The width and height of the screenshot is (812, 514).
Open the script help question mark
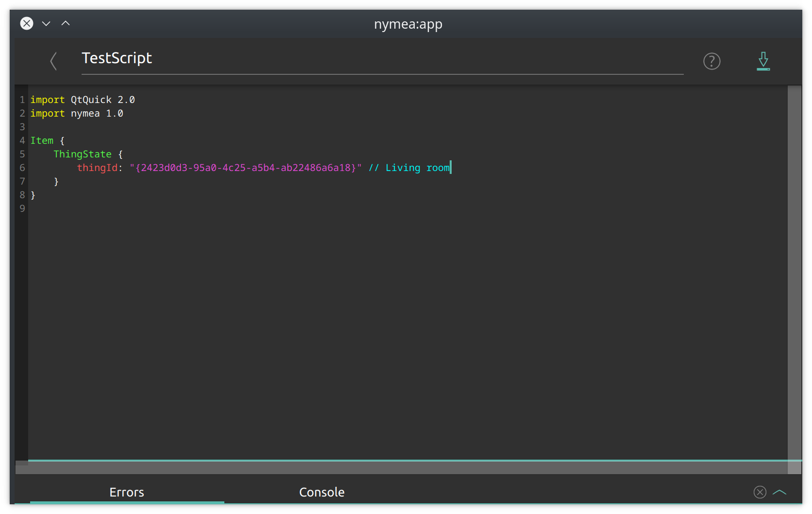pos(711,61)
